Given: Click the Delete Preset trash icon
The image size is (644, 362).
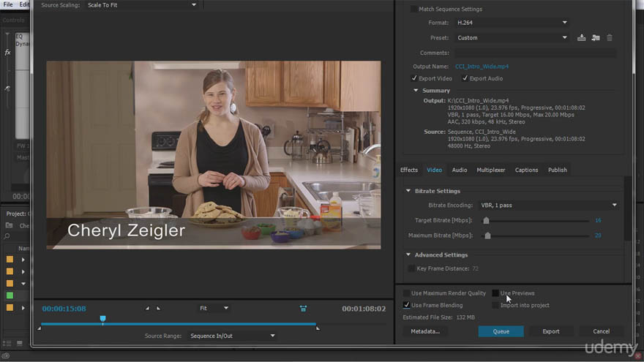Looking at the screenshot, I should (x=610, y=38).
